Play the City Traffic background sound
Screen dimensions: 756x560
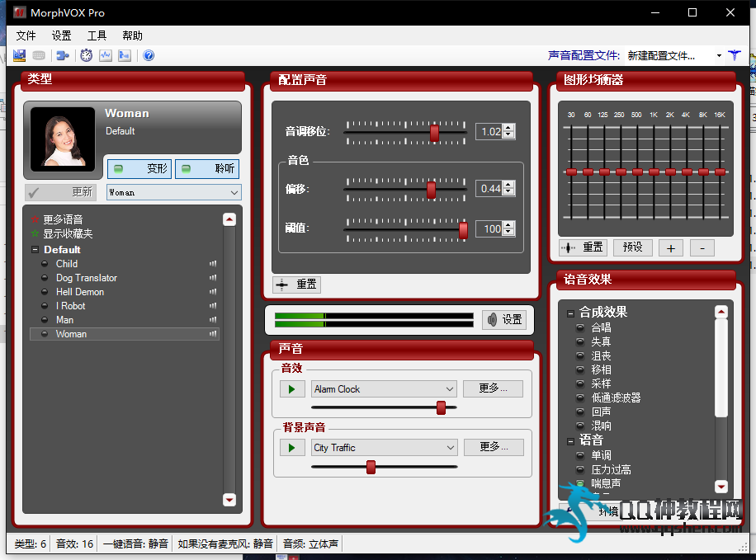click(x=292, y=448)
